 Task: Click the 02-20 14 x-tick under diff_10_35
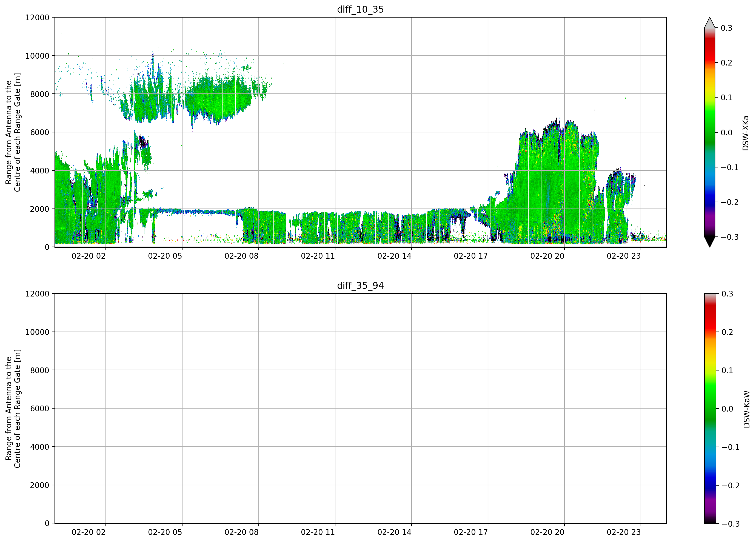[x=394, y=256]
